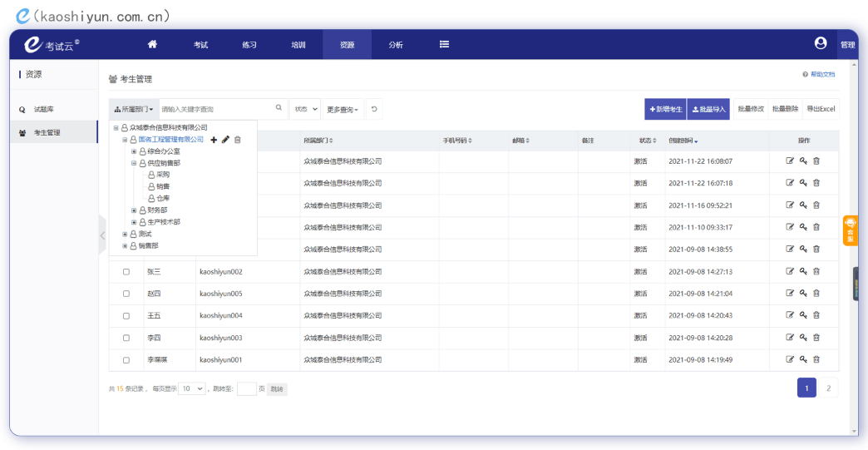This screenshot has width=868, height=450.
Task: Click the key icon for 李四
Action: tap(803, 337)
